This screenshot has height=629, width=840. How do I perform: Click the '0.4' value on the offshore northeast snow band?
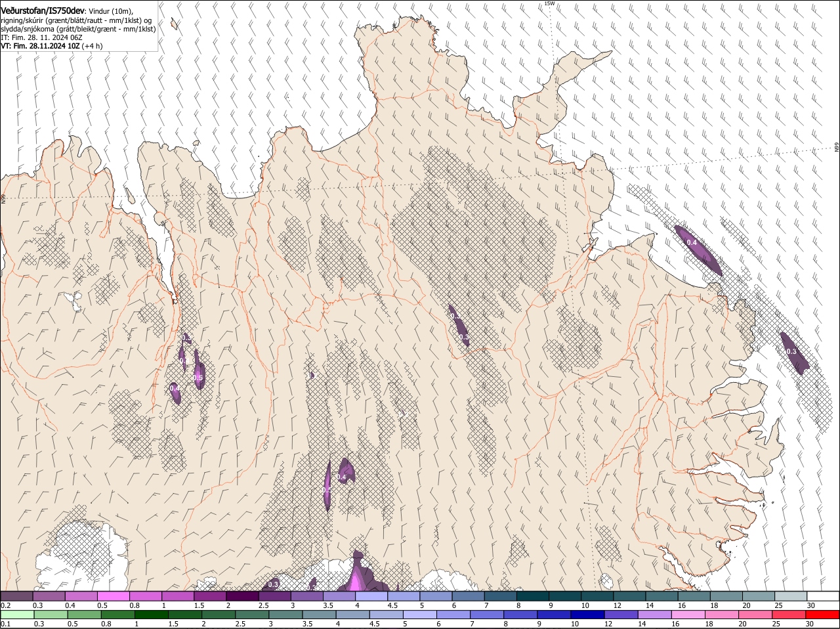click(x=691, y=242)
